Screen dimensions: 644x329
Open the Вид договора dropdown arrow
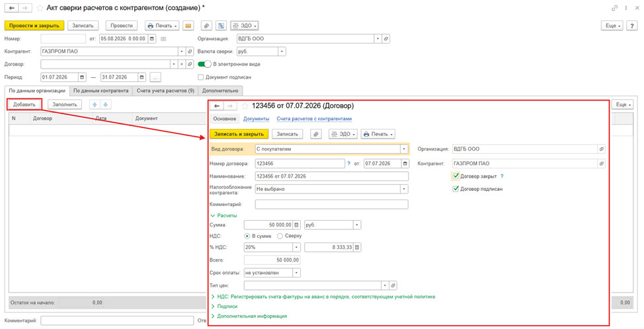(x=404, y=149)
